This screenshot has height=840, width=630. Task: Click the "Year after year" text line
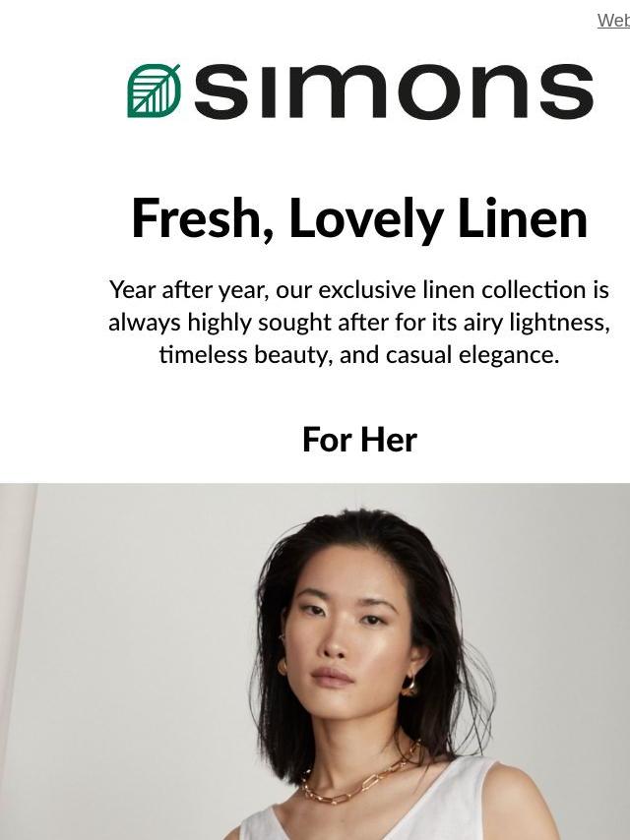point(358,290)
